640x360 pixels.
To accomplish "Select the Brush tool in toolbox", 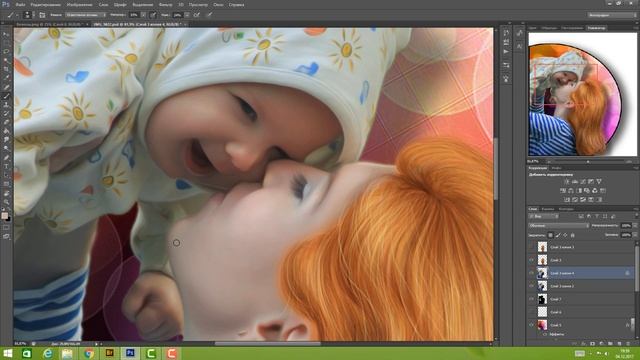I will pyautogui.click(x=6, y=96).
